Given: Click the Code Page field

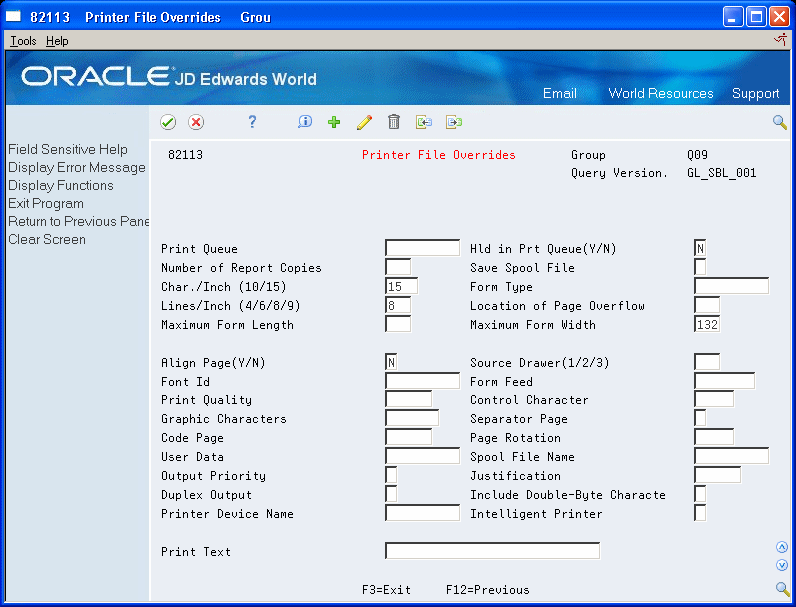Looking at the screenshot, I should (x=409, y=437).
